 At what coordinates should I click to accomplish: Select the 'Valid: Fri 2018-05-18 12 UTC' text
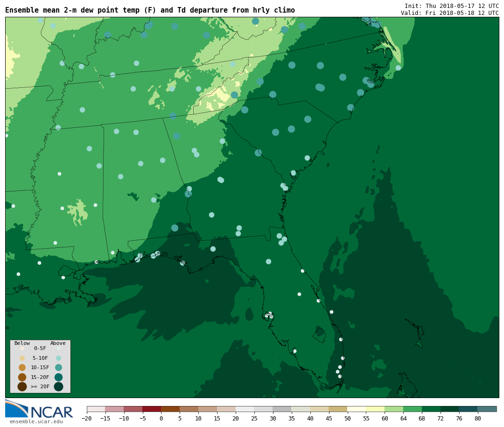[x=450, y=13]
